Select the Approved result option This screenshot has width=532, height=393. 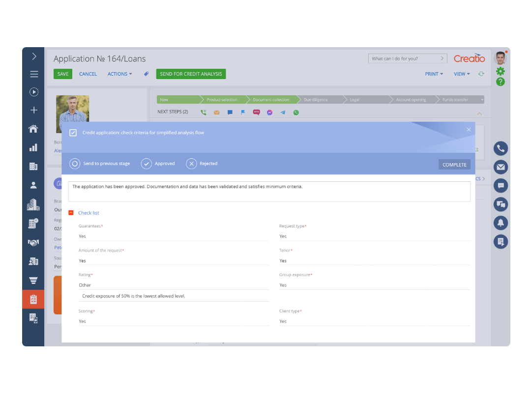point(158,164)
